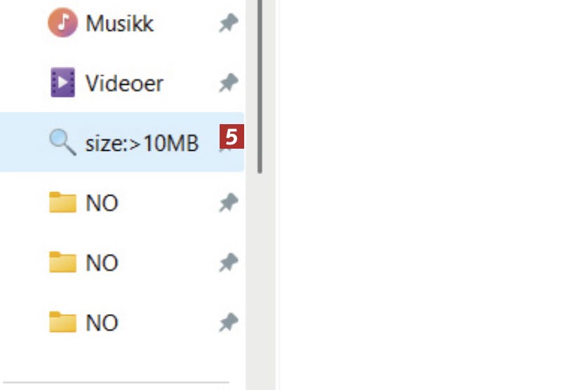Open the Videoer library
Viewport: 588px width, 390px height.
(124, 83)
